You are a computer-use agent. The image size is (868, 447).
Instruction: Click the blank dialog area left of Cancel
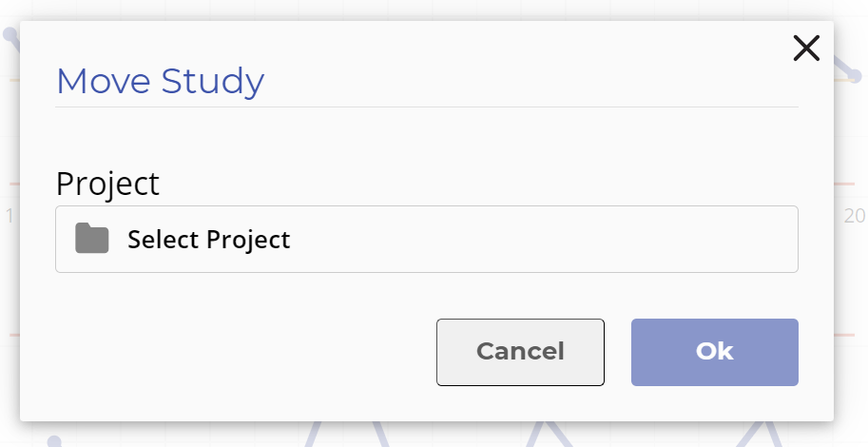(233, 352)
